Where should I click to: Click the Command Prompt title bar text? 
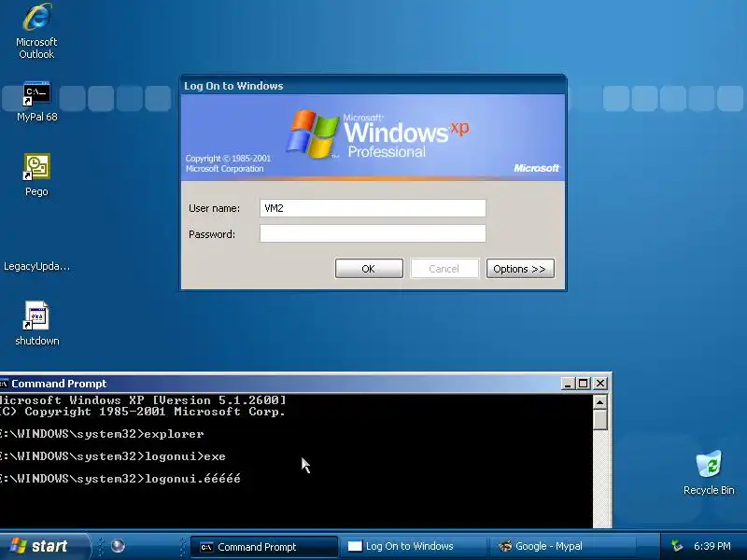tap(59, 384)
